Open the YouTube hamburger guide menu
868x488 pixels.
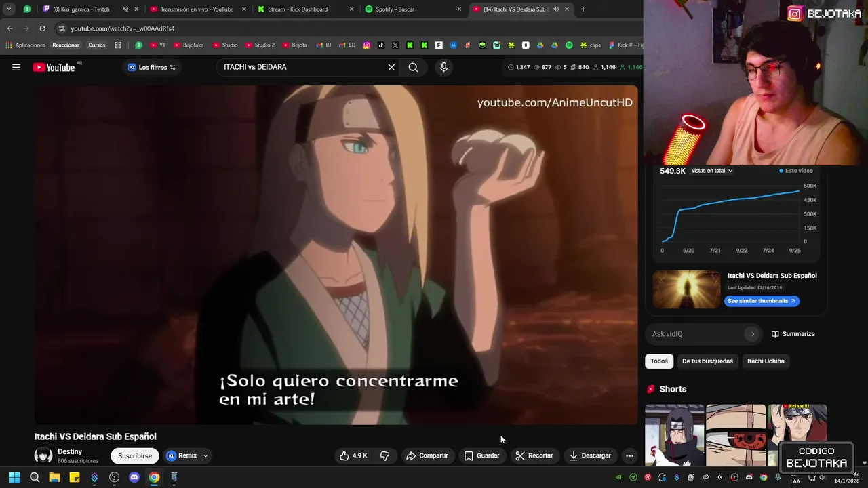(x=16, y=67)
